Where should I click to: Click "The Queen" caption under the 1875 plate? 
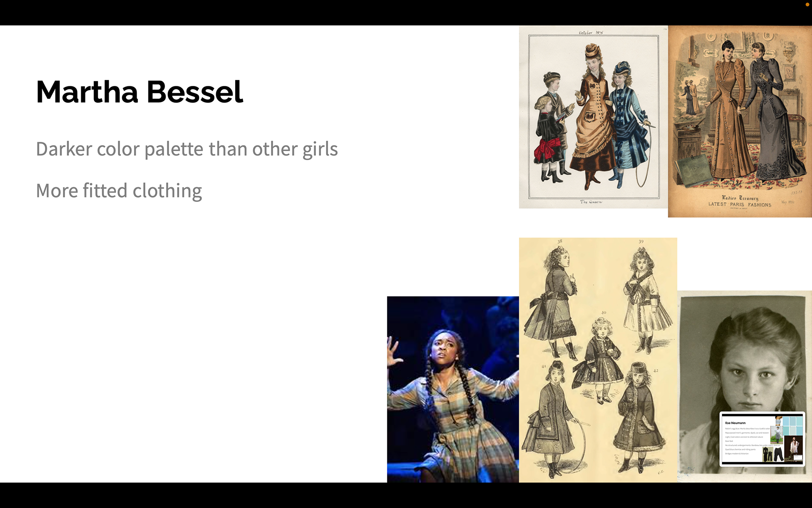(591, 202)
